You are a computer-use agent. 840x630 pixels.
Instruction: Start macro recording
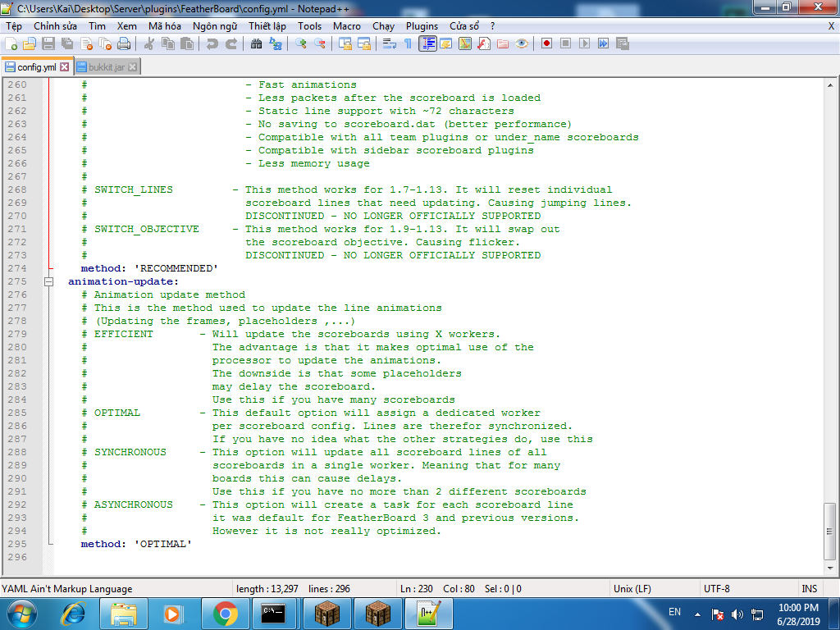point(546,44)
